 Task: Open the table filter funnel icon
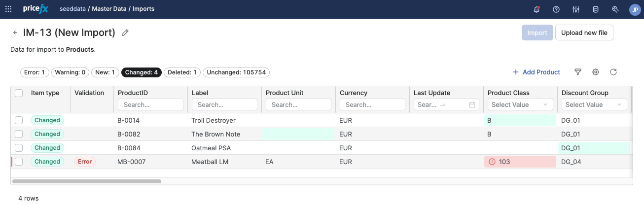[x=578, y=72]
